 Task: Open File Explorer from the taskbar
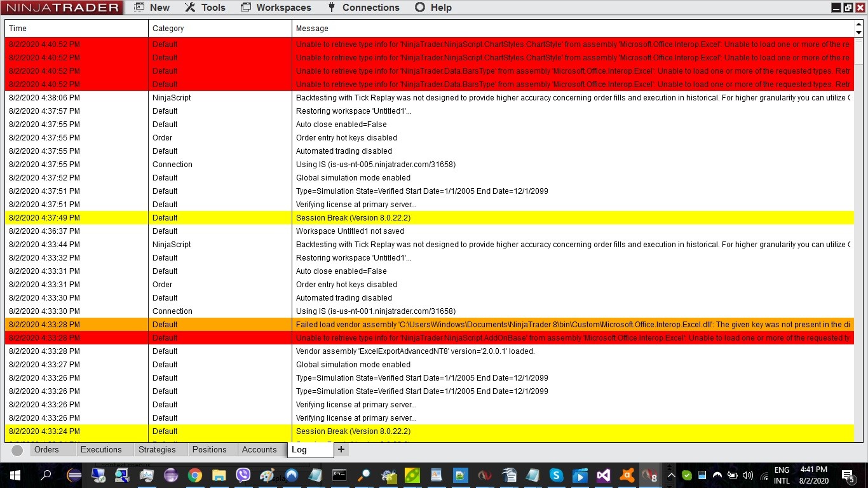[219, 475]
